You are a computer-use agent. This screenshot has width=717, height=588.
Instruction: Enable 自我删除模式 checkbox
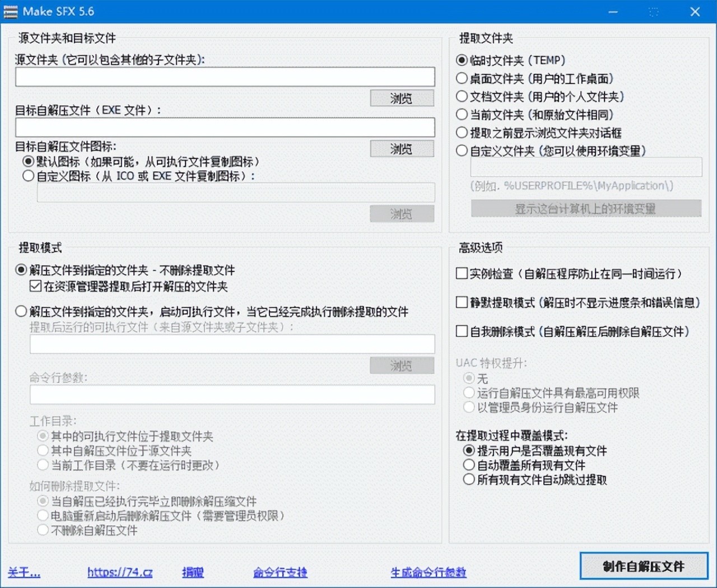click(462, 332)
